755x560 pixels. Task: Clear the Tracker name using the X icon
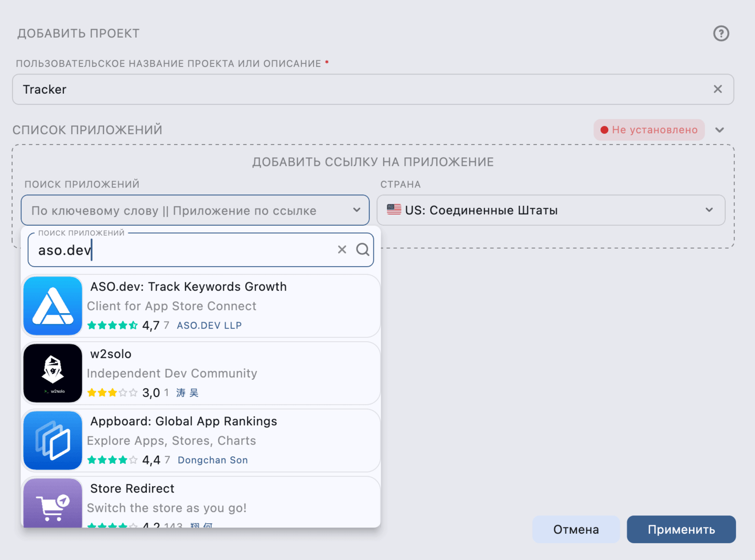[718, 89]
